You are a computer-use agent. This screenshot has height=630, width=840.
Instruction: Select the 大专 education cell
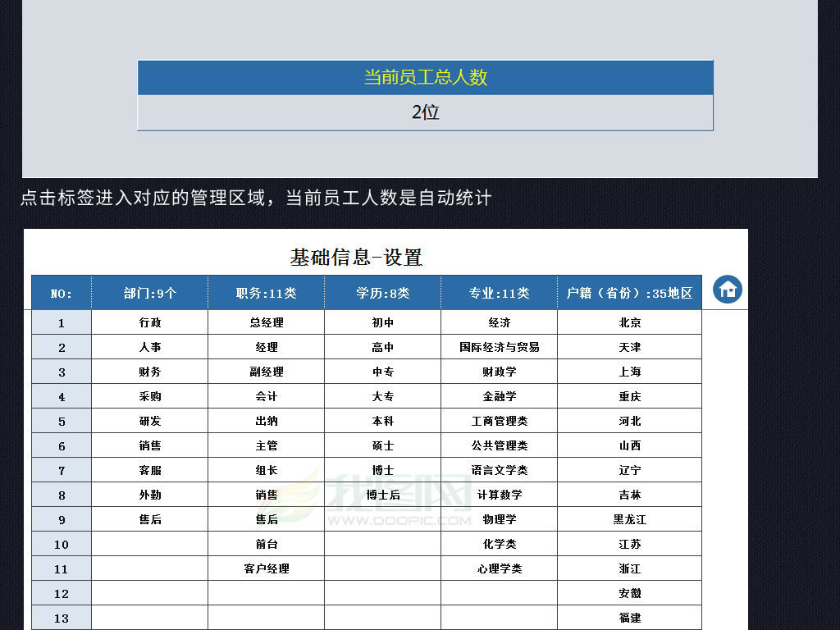382,396
